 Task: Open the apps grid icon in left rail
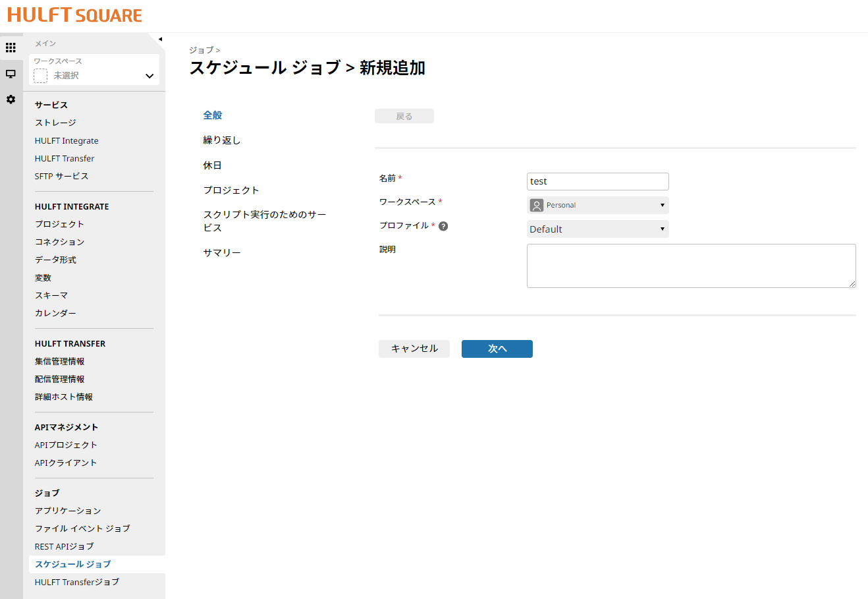[x=11, y=47]
